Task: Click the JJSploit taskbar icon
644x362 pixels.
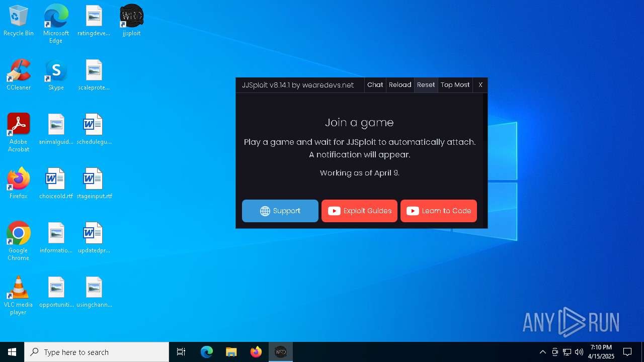Action: (x=281, y=352)
